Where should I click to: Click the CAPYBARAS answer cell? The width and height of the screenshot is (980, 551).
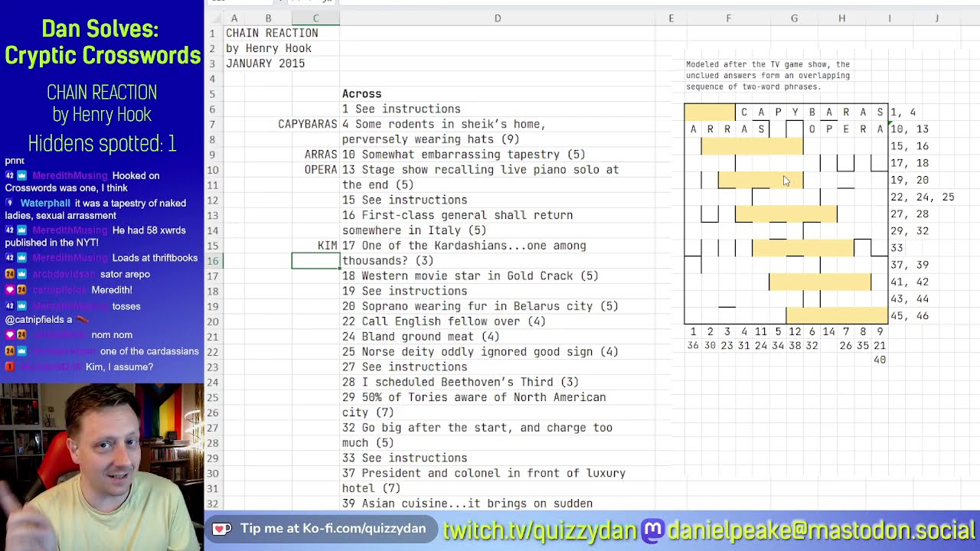tap(308, 124)
